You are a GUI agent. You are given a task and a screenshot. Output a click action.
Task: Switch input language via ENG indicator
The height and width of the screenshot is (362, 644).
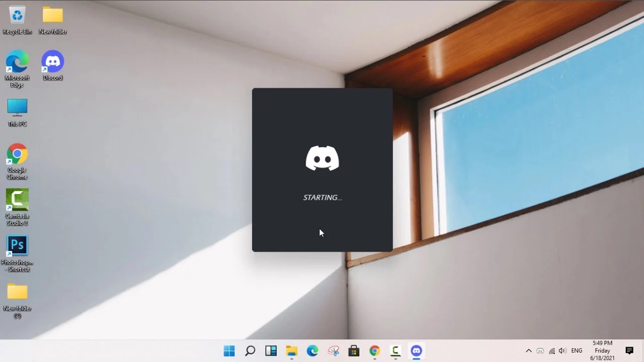pos(577,351)
